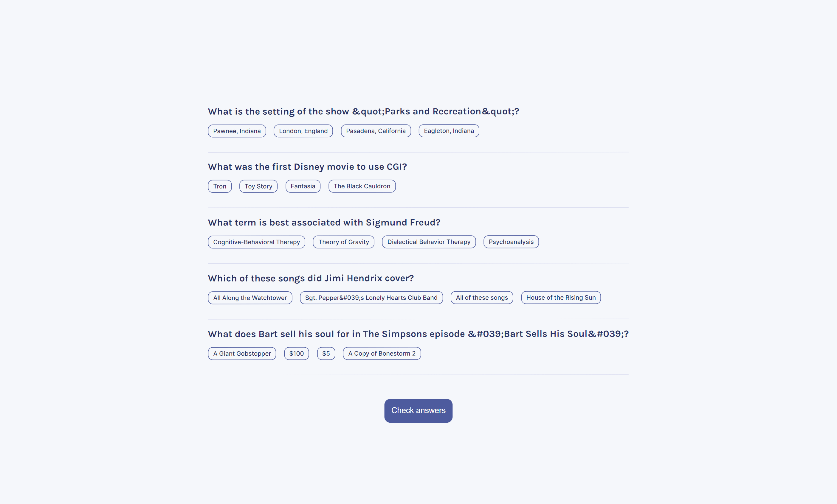The width and height of the screenshot is (837, 504).
Task: Pick Theory of Gravity option
Action: (x=343, y=242)
